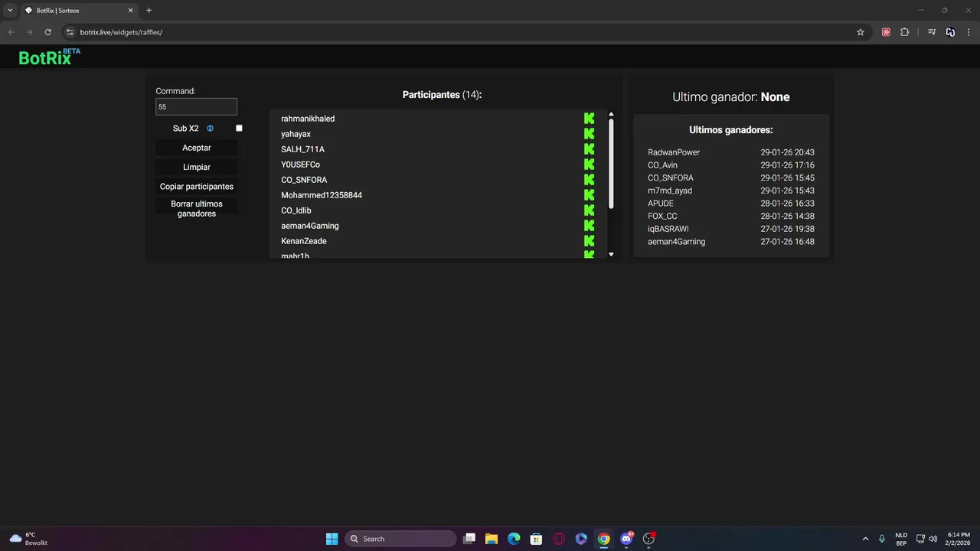Viewport: 980px width, 551px height.
Task: Open the tab search dropdown in Chrome
Action: coord(10,11)
